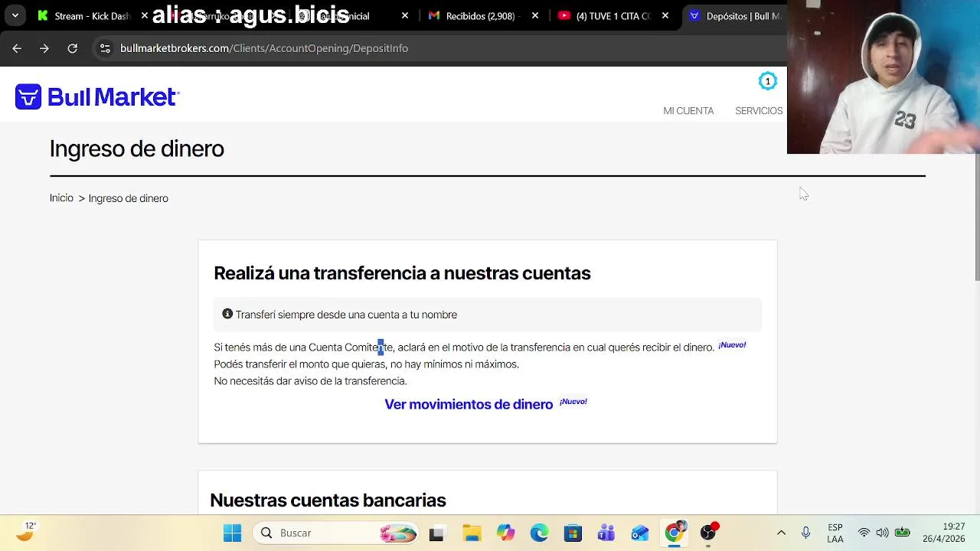Click the text No necesitás dar aviso
The image size is (980, 551).
pyautogui.click(x=310, y=381)
